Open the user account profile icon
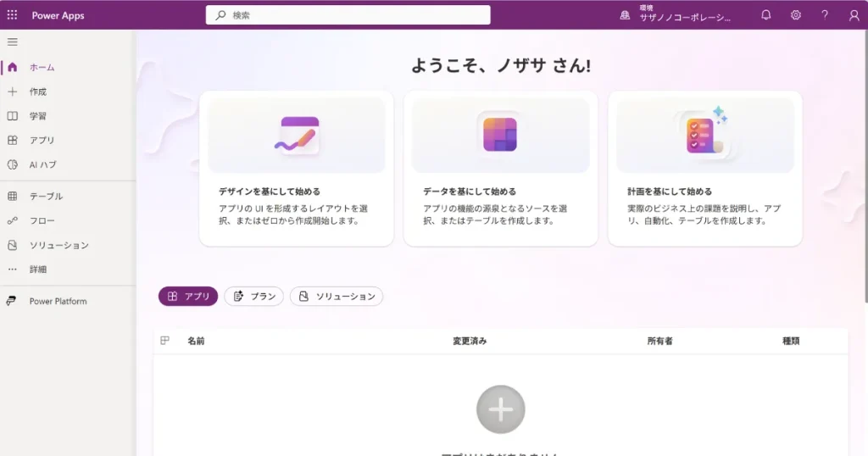The height and width of the screenshot is (456, 868). pos(854,15)
